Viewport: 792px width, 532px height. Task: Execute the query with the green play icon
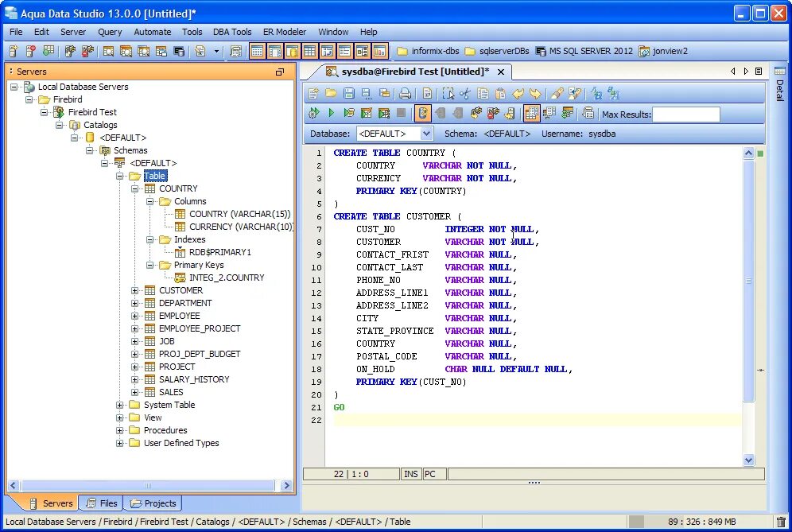tap(332, 113)
